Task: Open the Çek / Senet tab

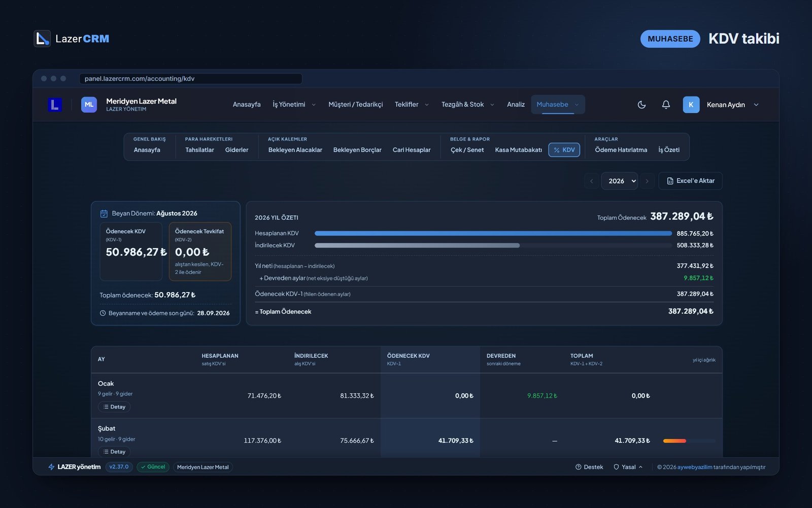Action: coord(467,150)
